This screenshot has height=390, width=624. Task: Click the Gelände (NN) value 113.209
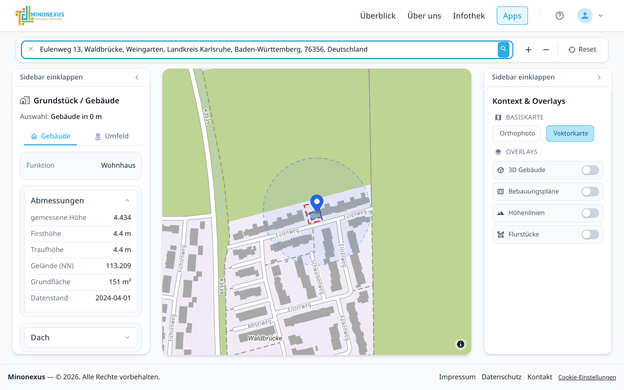coord(119,266)
